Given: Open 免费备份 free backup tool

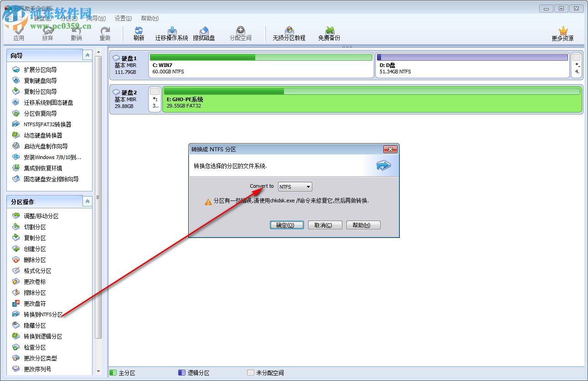Looking at the screenshot, I should pos(329,32).
